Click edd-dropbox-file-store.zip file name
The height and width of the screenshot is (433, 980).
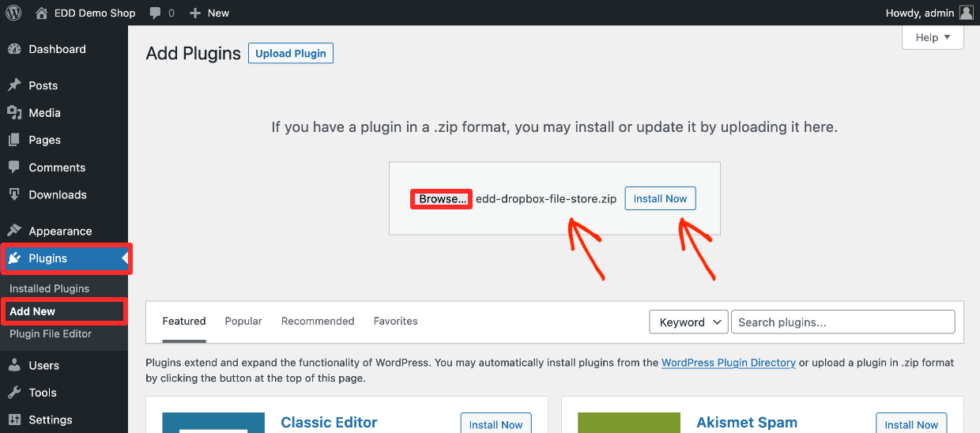pos(546,199)
